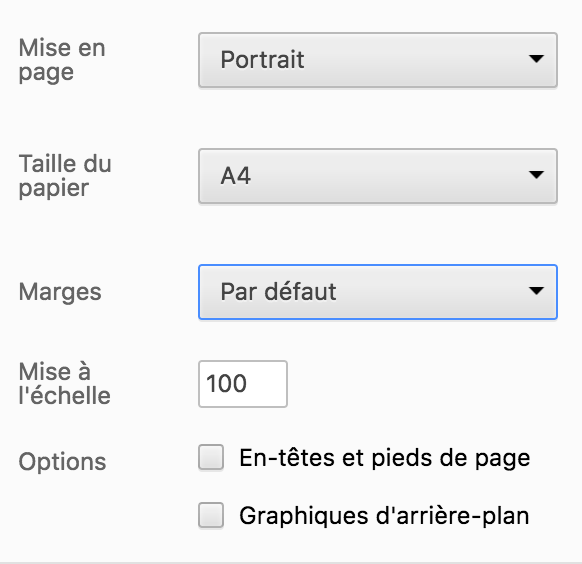Click the Portrait text in the orientation selector
The width and height of the screenshot is (582, 564).
(262, 59)
